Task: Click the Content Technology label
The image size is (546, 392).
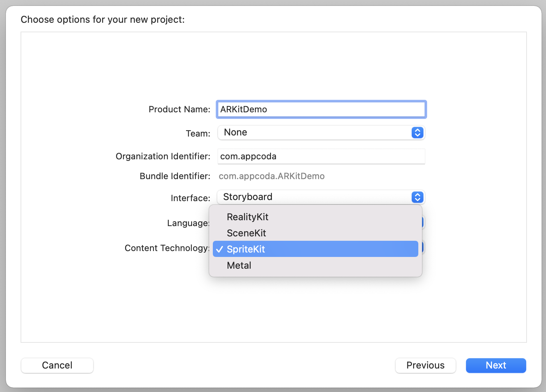Action: tap(167, 248)
